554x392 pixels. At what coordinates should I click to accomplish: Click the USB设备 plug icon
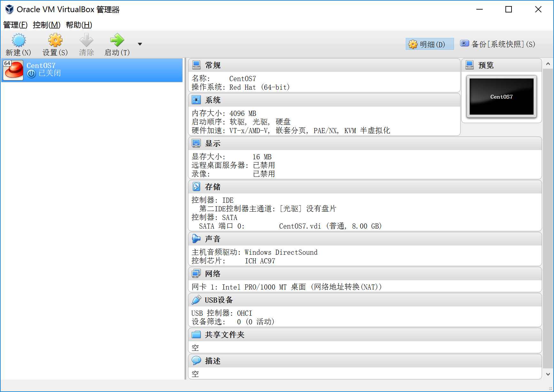pyautogui.click(x=196, y=300)
